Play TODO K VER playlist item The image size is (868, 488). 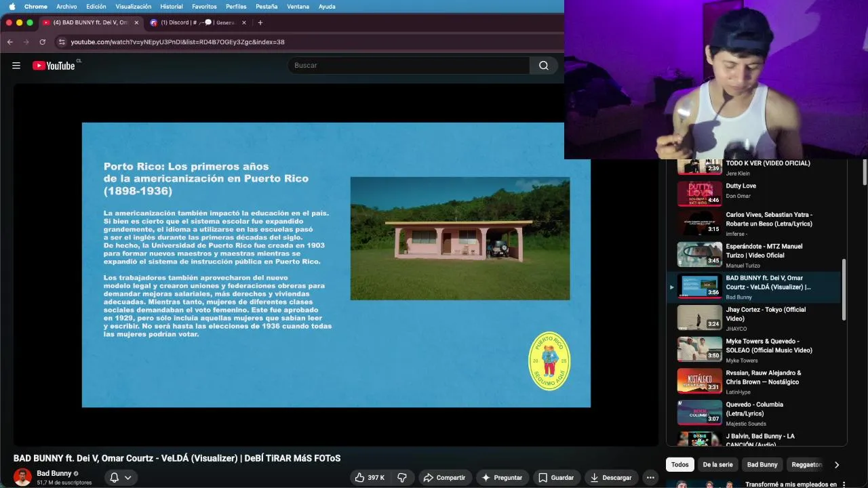[x=754, y=167]
